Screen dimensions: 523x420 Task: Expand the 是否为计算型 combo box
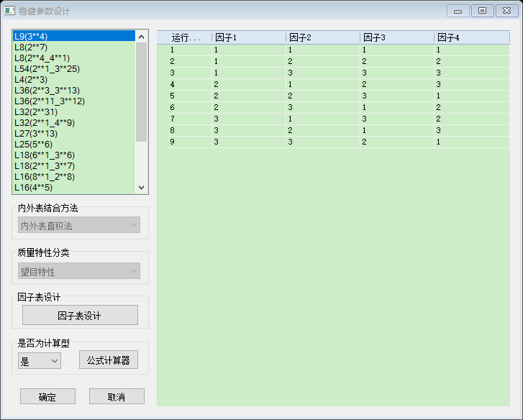[40, 361]
